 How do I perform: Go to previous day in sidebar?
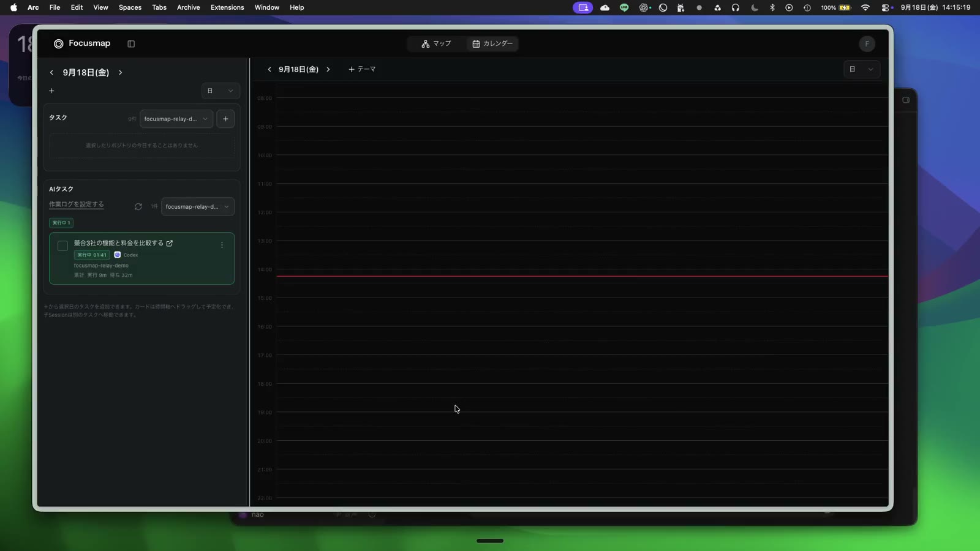pos(51,73)
